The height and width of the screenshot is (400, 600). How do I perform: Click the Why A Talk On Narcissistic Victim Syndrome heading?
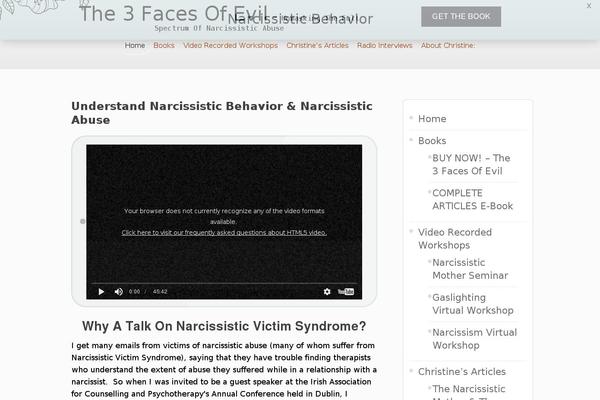coord(224,326)
